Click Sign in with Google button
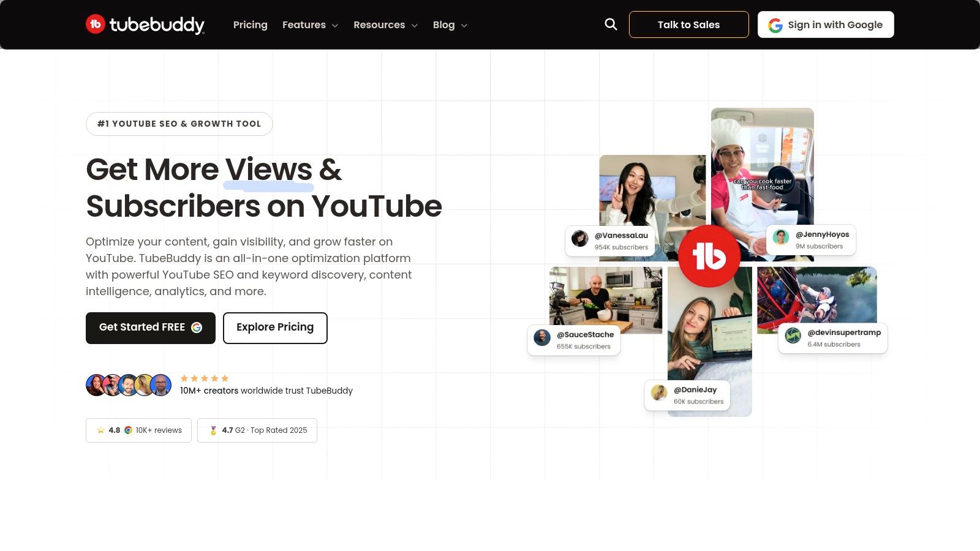 (x=826, y=24)
